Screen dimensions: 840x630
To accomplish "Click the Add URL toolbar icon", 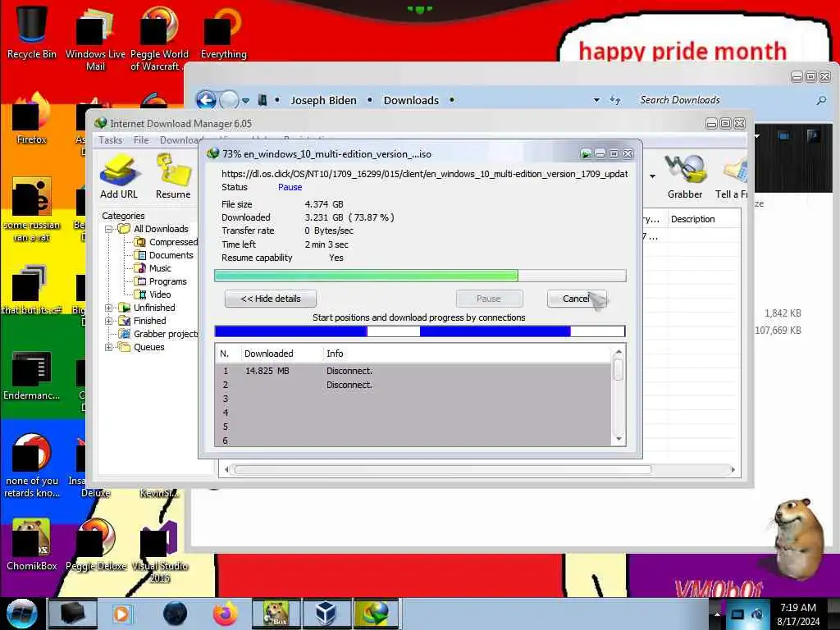I will click(119, 177).
